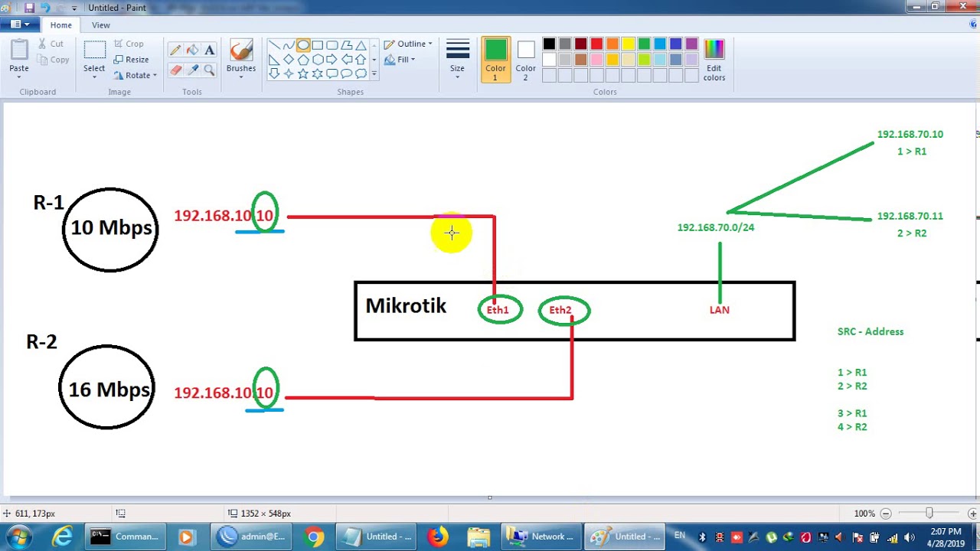Choose the Right arrow shape
This screenshot has height=551, width=980.
[332, 60]
